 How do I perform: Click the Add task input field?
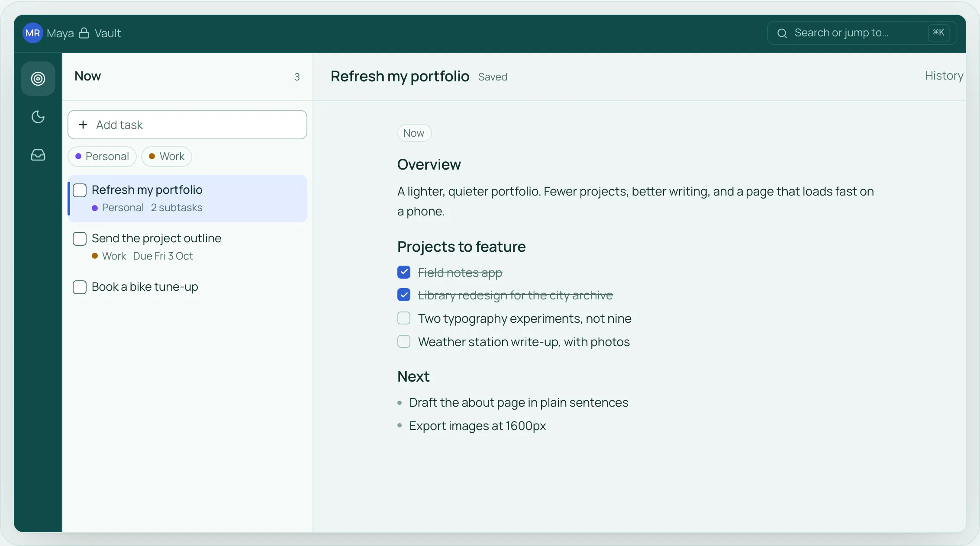(x=187, y=125)
